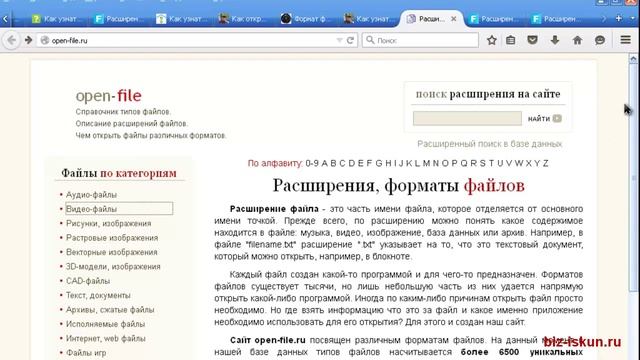Select letter W in alphabet index
640x360 pixels.
pos(519,163)
